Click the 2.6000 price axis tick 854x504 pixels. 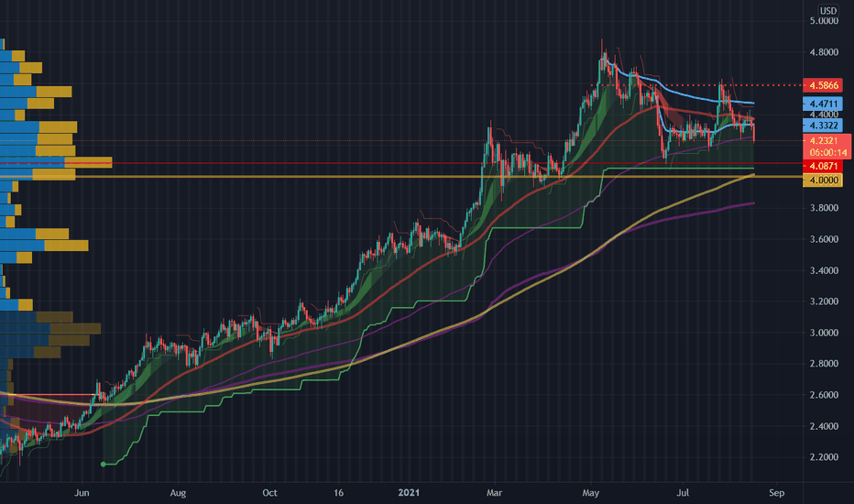click(824, 394)
